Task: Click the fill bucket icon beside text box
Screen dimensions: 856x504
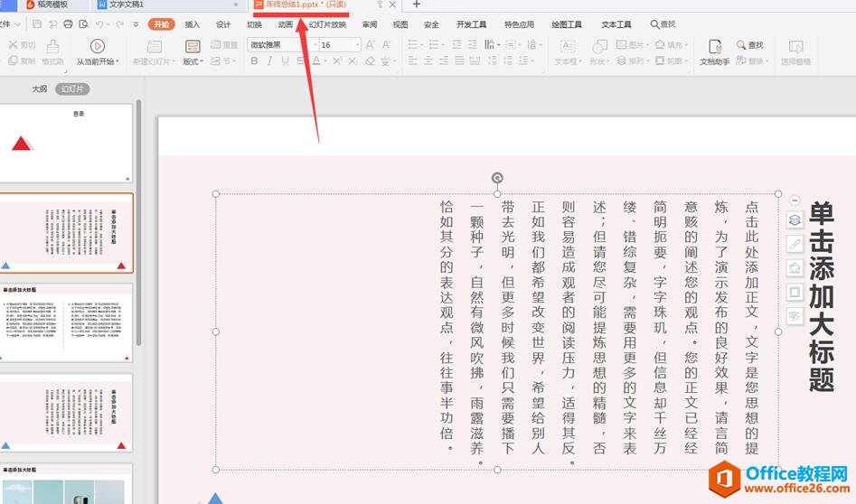Action: (x=795, y=268)
